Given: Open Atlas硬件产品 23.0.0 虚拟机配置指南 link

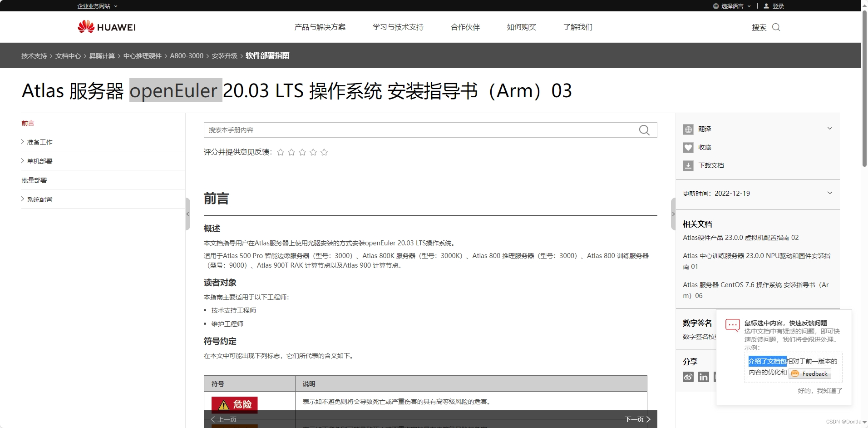Looking at the screenshot, I should [x=741, y=238].
